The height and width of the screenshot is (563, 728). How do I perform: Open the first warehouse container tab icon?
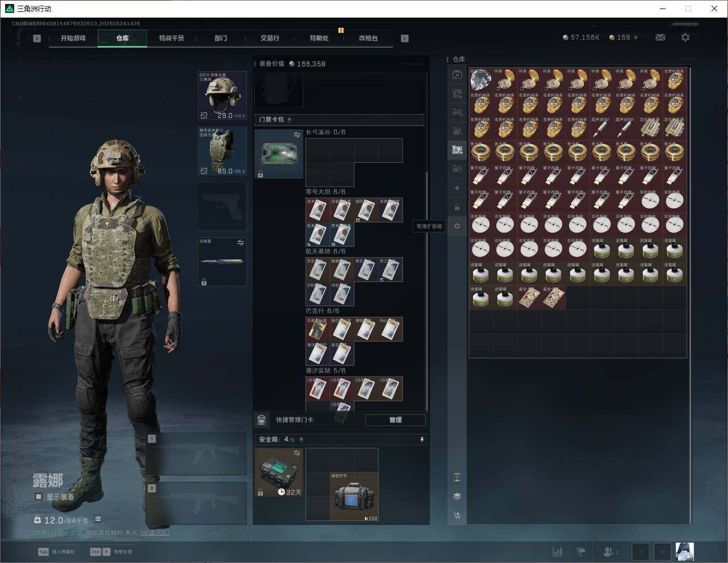click(457, 75)
